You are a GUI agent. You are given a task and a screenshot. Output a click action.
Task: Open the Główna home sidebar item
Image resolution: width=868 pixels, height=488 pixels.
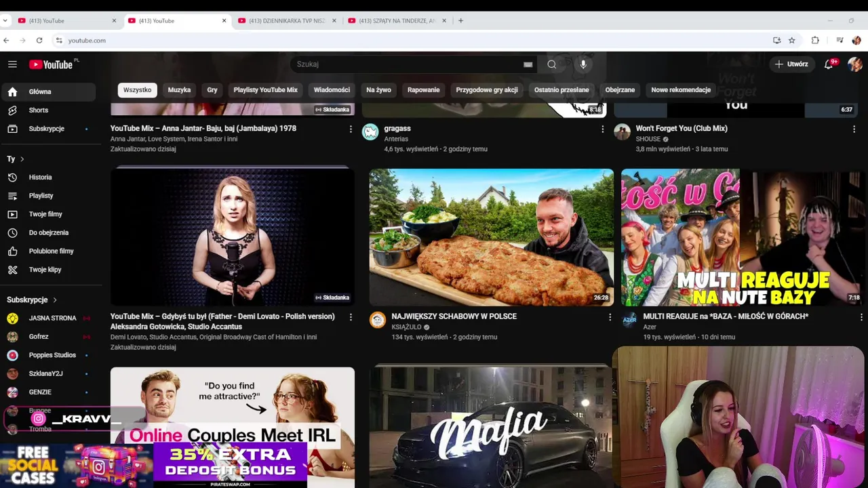tap(48, 91)
